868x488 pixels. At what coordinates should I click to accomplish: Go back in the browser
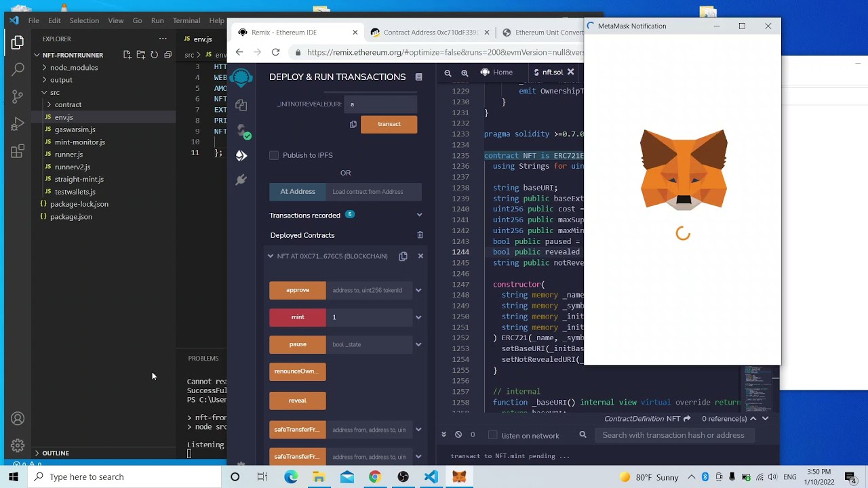coord(239,52)
